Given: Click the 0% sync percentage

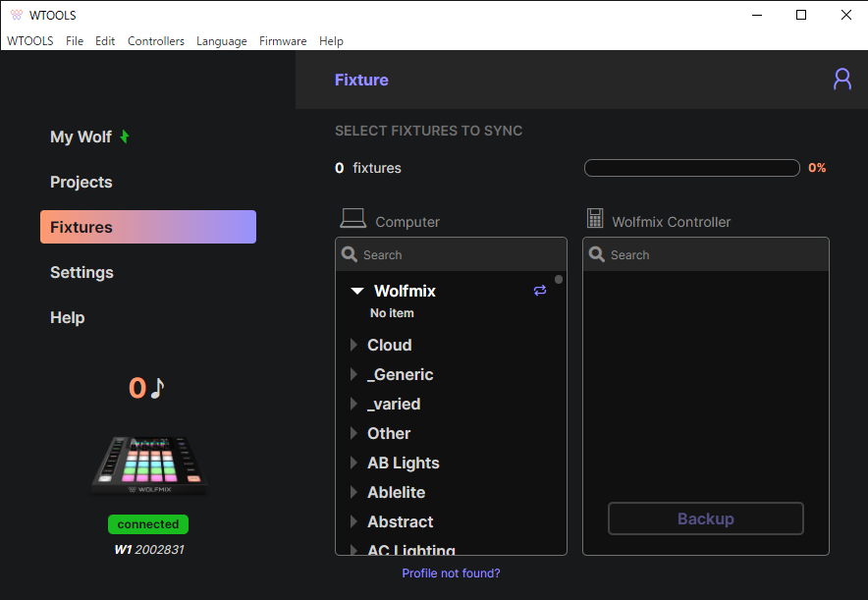Looking at the screenshot, I should tap(817, 168).
